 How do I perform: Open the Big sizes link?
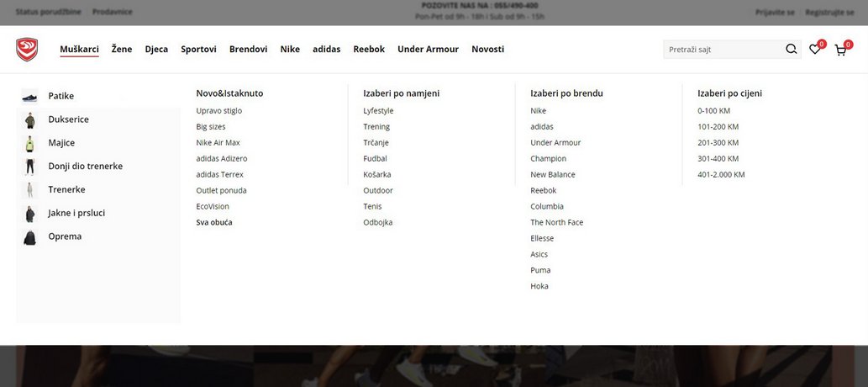coord(211,127)
